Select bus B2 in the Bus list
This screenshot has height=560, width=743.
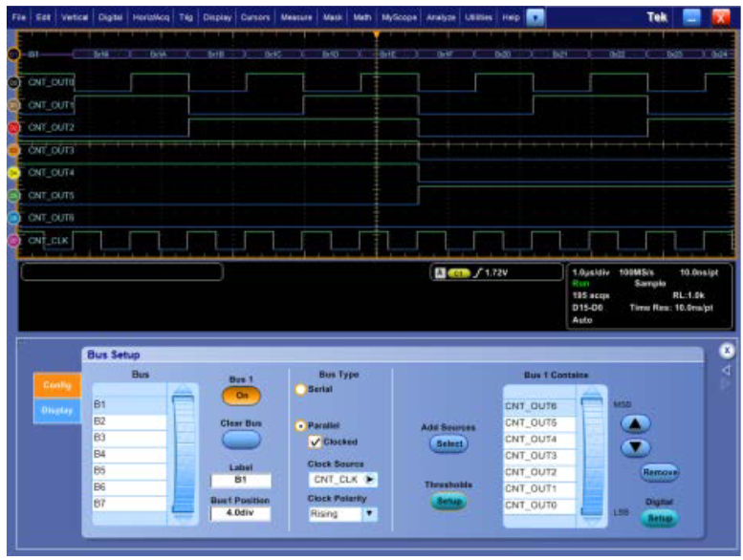pyautogui.click(x=129, y=421)
